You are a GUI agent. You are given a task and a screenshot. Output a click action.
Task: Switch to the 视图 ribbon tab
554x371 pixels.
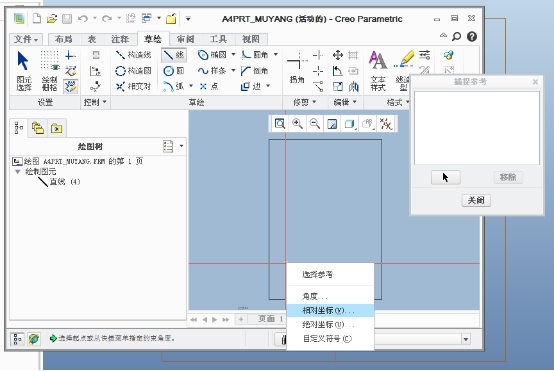click(251, 39)
